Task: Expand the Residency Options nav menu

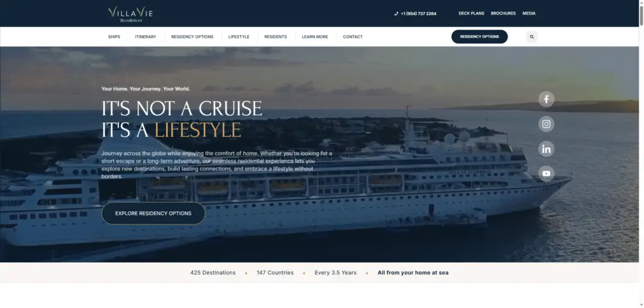Action: [x=192, y=36]
